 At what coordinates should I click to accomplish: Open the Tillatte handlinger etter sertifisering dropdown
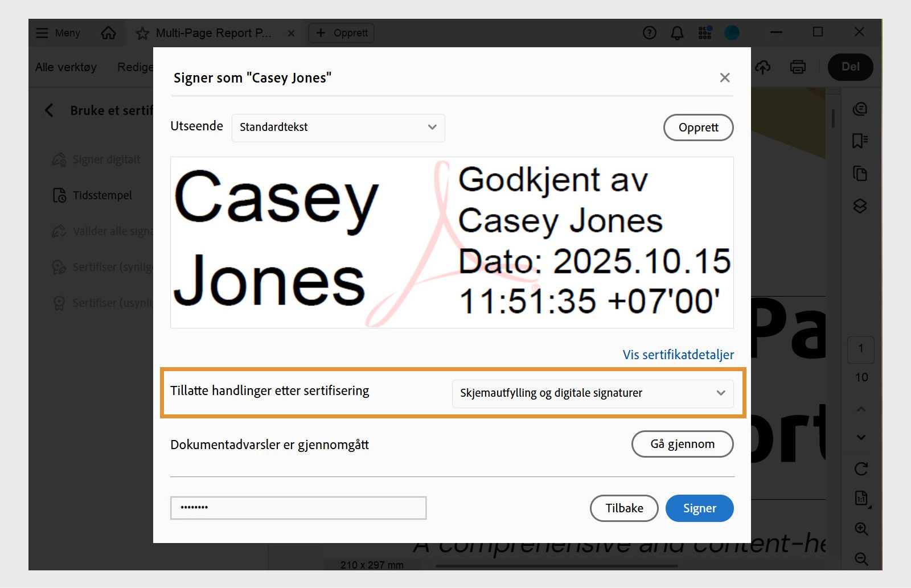[x=593, y=393]
